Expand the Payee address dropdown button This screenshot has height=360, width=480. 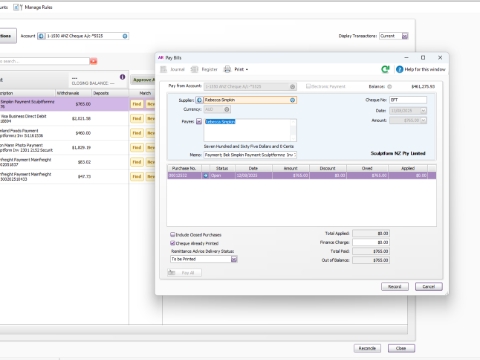coord(199,121)
